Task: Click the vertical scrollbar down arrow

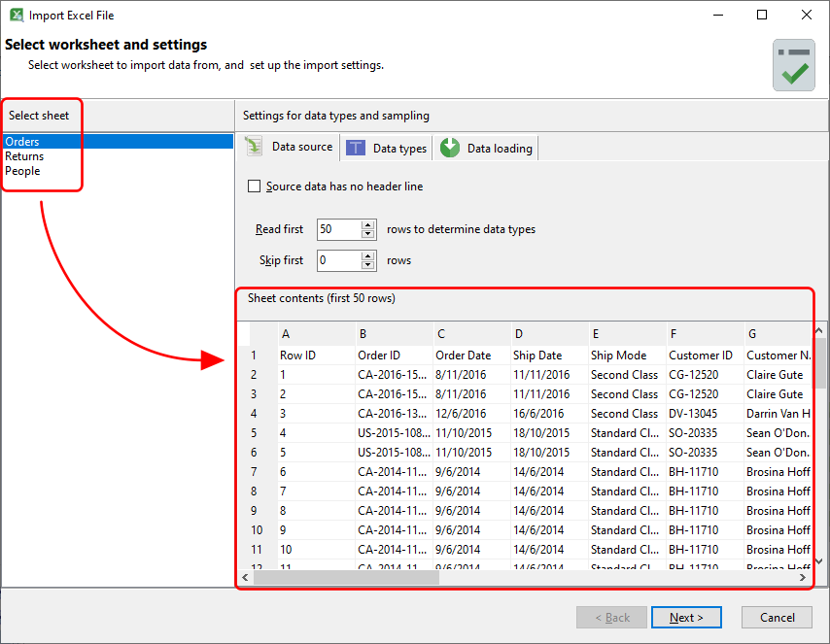Action: [821, 561]
